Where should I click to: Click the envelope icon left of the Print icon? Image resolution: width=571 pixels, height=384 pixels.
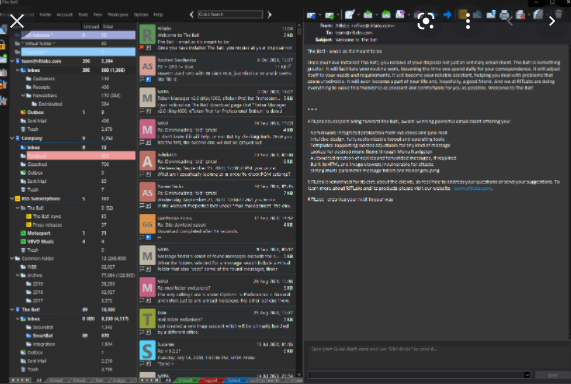491,15
